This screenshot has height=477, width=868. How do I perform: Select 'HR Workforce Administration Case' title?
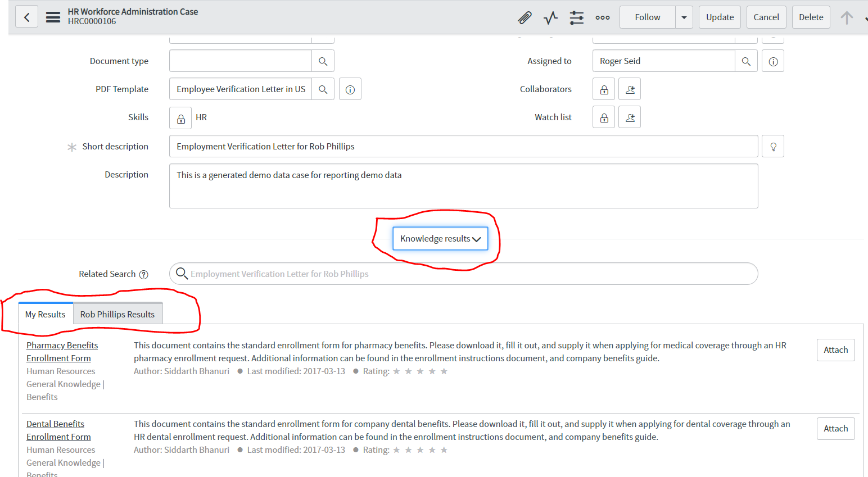point(133,11)
